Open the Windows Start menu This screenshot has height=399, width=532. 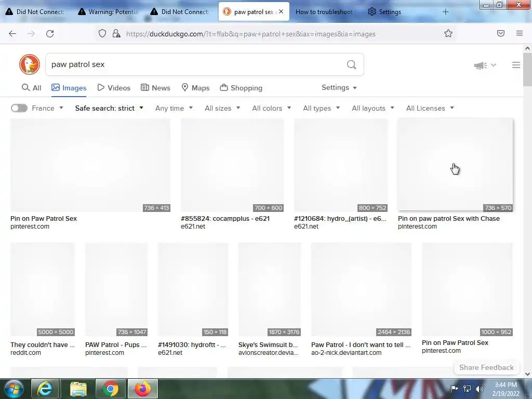(14, 389)
